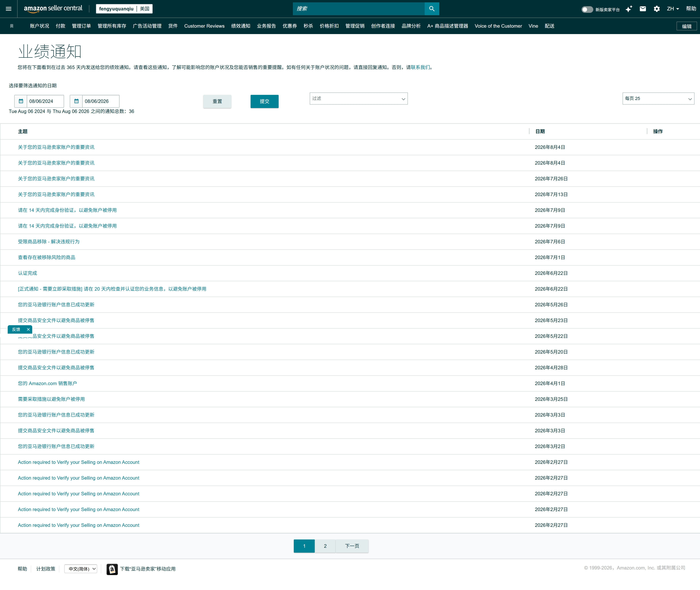Open the fengyuquanqiu 美国 account switcher
The width and height of the screenshot is (700, 590).
pos(124,9)
